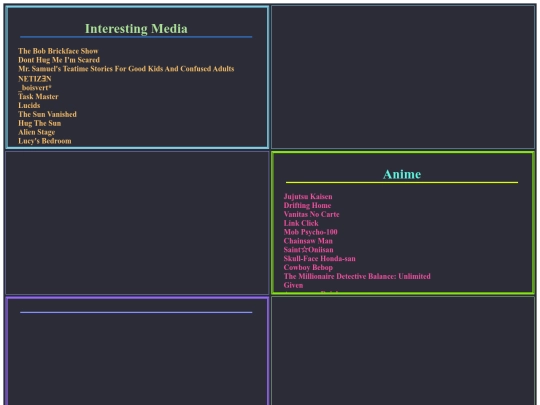Open the Lucy's Bedroom link
540x405 pixels.
click(45, 141)
